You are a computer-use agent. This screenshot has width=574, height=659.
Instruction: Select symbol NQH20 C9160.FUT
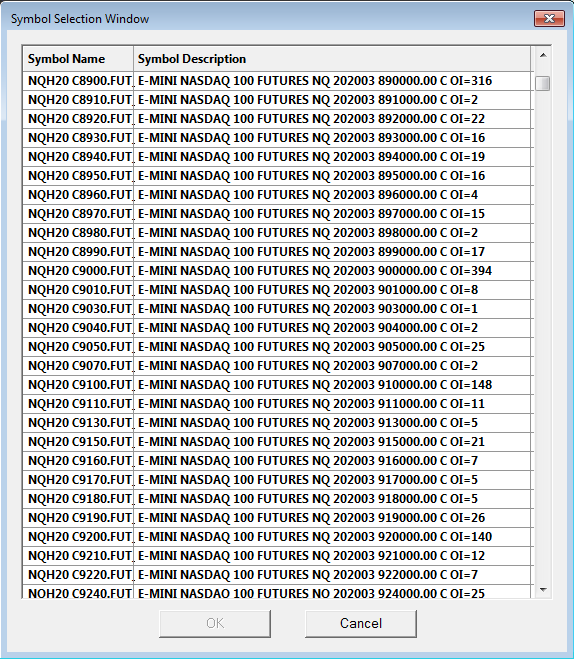coord(78,461)
